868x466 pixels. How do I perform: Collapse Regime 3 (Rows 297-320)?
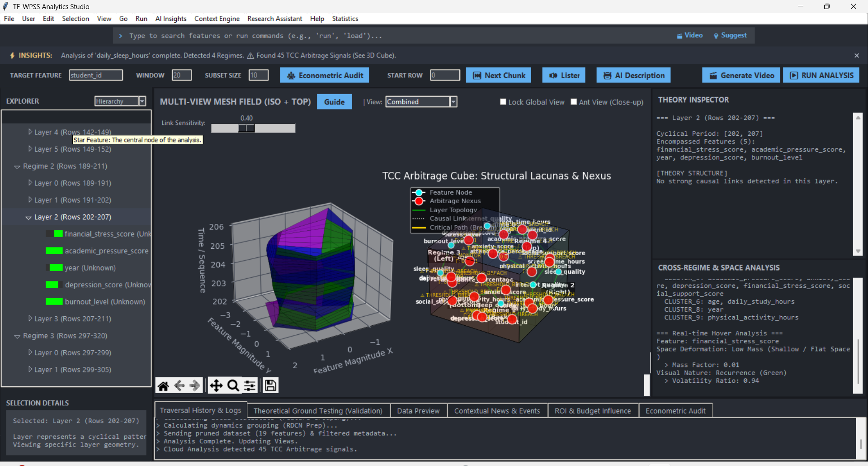pyautogui.click(x=17, y=336)
